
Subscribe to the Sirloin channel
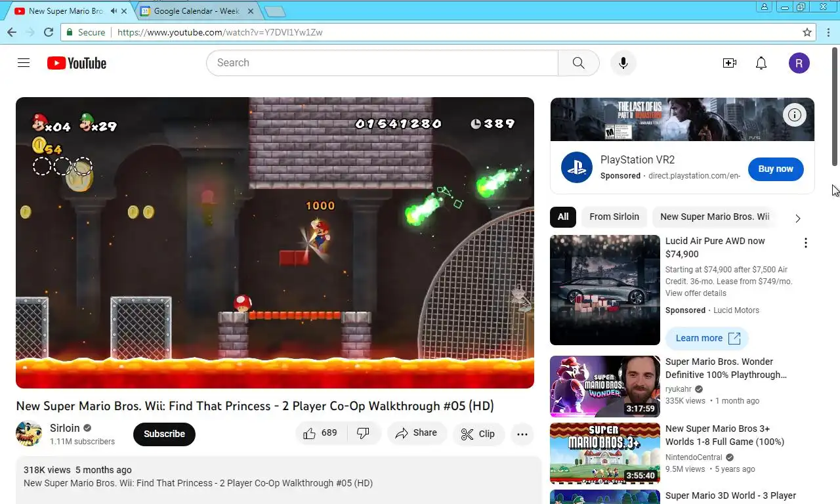164,434
